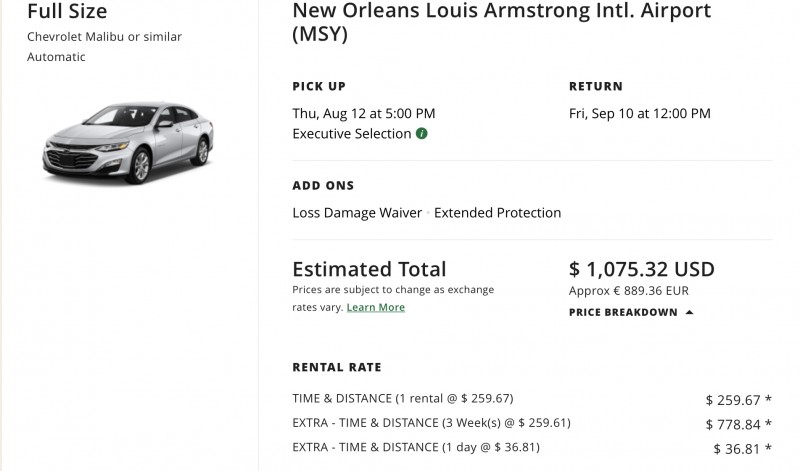Screen dimensions: 800x471
Task: Click the Executive Selection label
Action: coord(351,134)
